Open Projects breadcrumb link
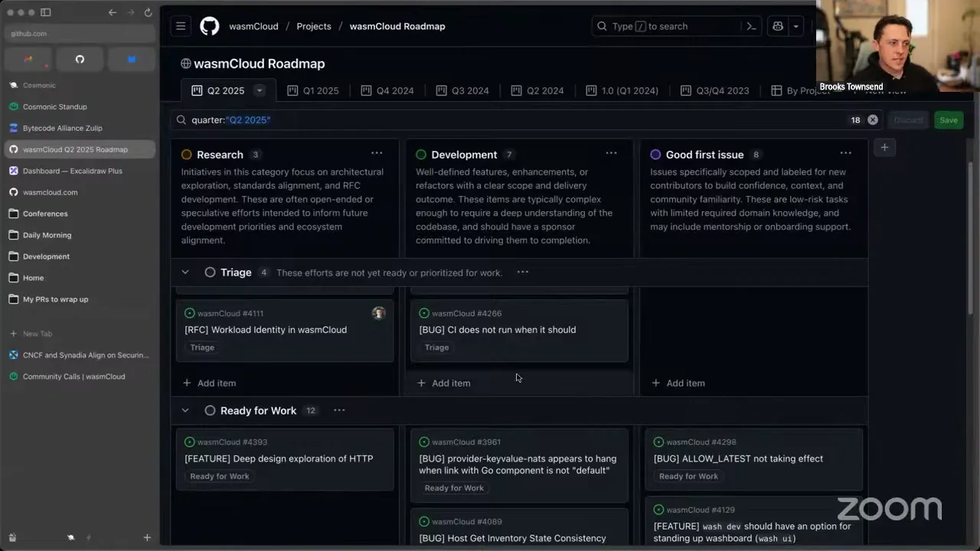 click(314, 26)
